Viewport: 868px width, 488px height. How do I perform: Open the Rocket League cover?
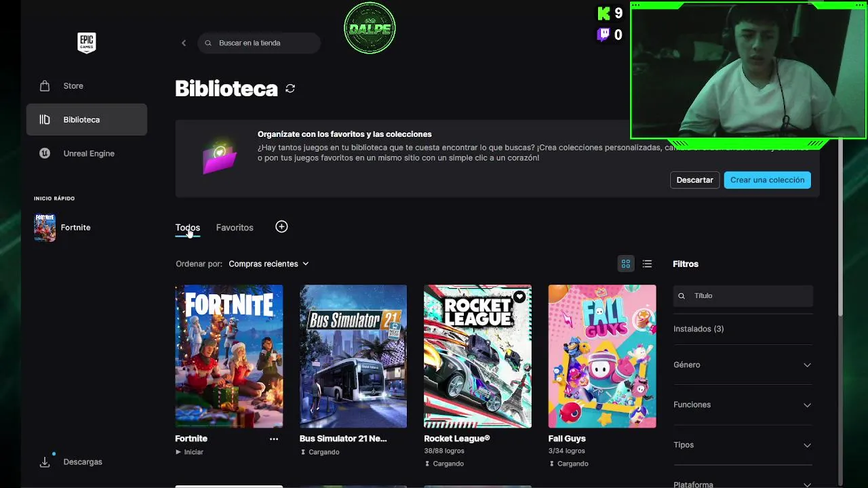tap(477, 357)
